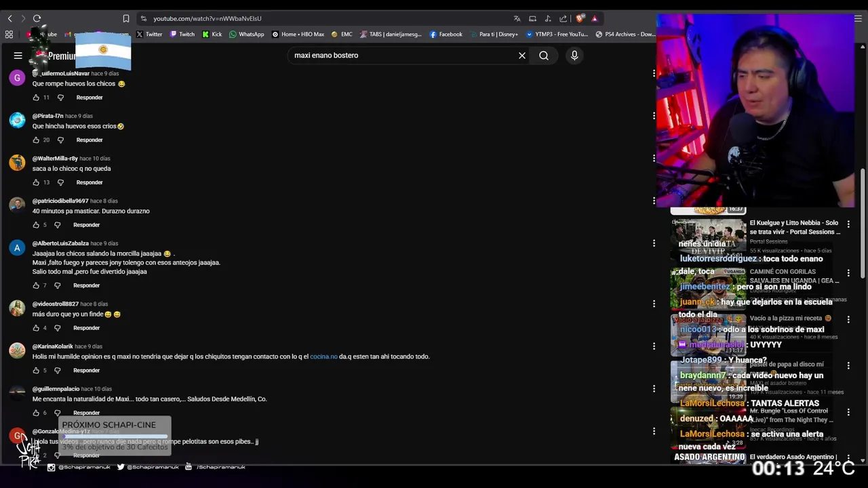The image size is (868, 488).
Task: Open El Kuelgue y Litto Nebbia video thumbnail
Action: pos(708,239)
